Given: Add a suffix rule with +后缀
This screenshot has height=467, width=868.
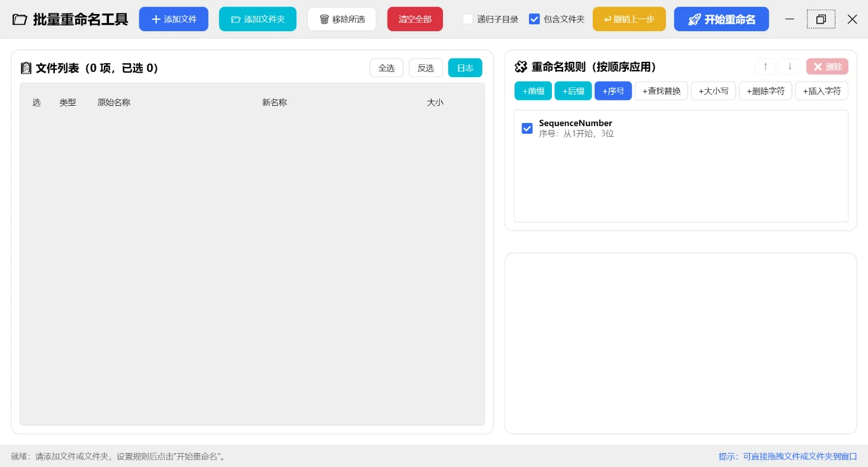Looking at the screenshot, I should tap(573, 91).
